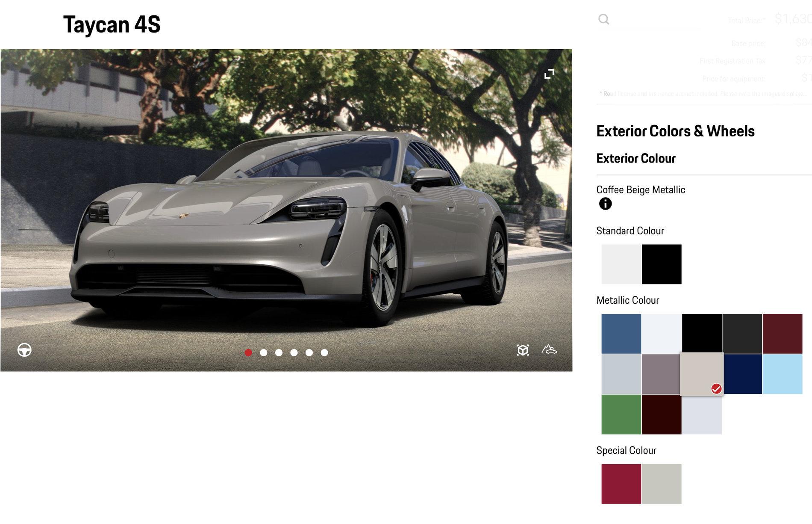Open the 3D cube view icon
Image resolution: width=812 pixels, height=524 pixels.
click(523, 350)
